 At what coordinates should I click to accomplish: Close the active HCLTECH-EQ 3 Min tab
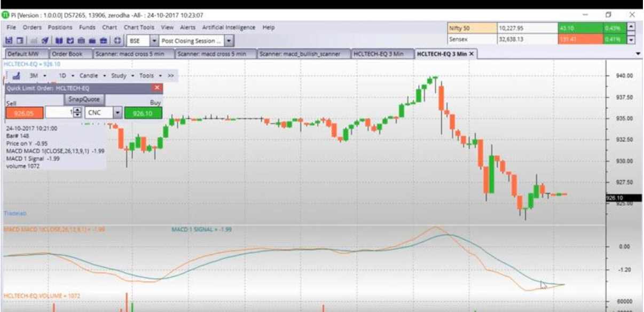point(472,54)
